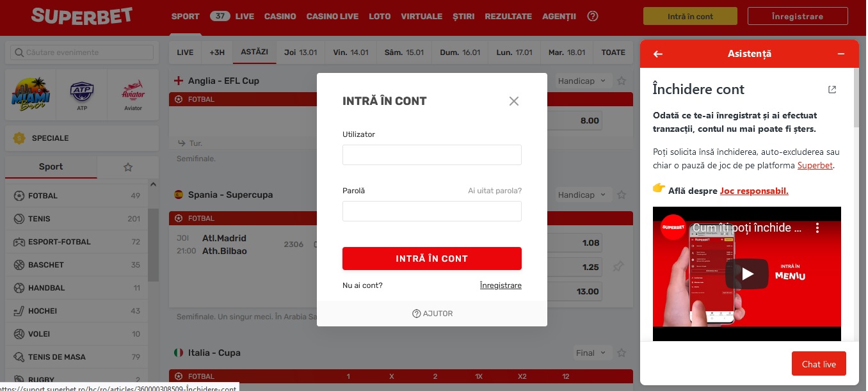
Task: Click the Esport-Fotbal controller icon
Action: coord(18,242)
